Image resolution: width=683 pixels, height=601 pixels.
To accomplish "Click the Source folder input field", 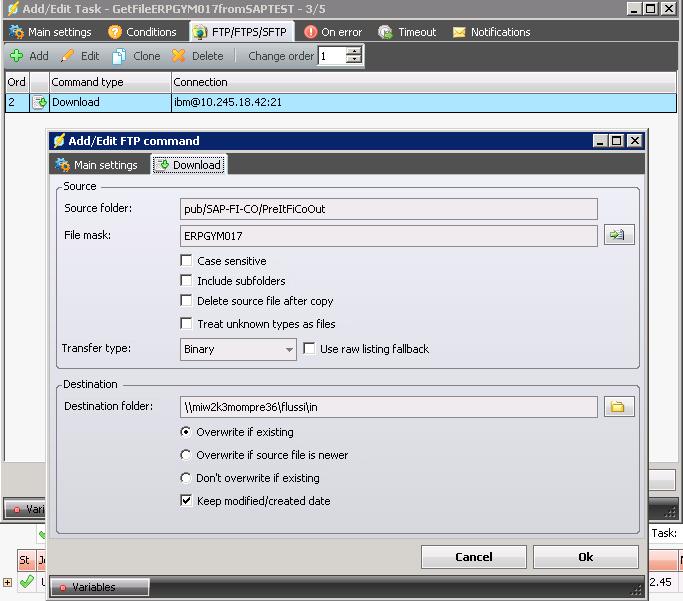I will click(x=388, y=209).
